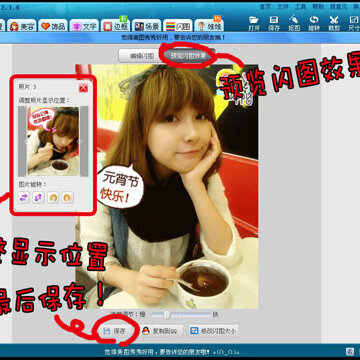Screen dimensions: 360x360
Task: Click the 保存 save icon in top toolbar
Action: point(274,23)
